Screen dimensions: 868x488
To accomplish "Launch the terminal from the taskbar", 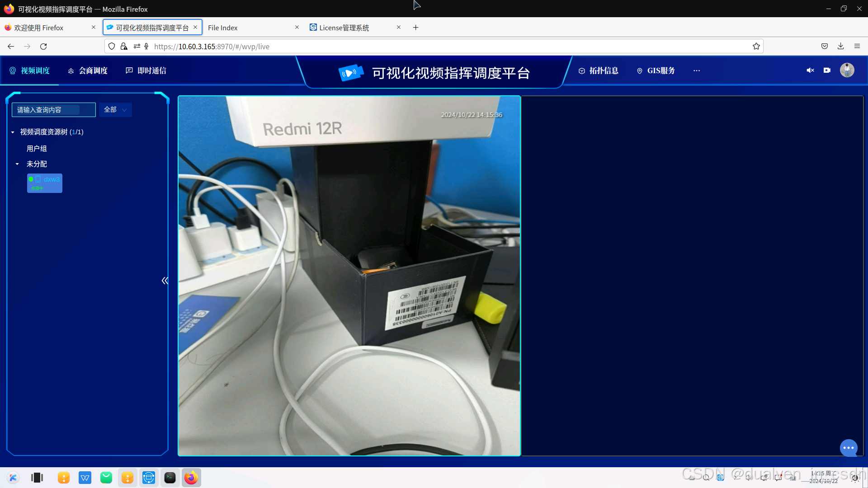I will [170, 478].
